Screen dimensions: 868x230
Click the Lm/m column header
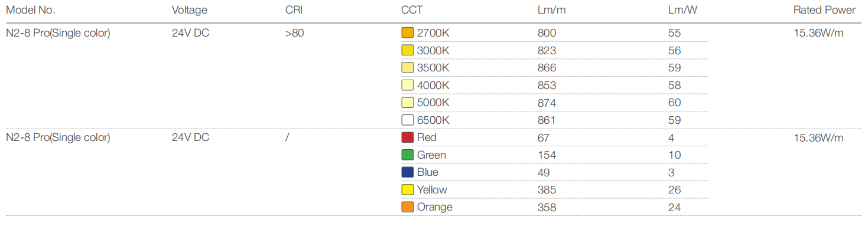(x=552, y=10)
